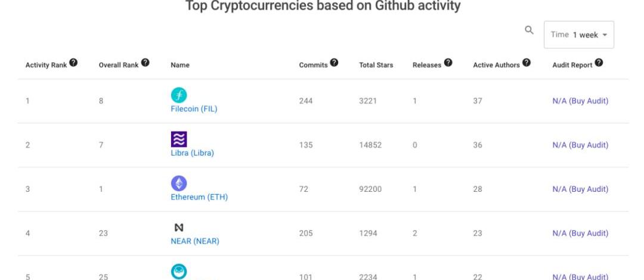Sort by the Name column header
Screen dimensions: 644x280
click(179, 65)
